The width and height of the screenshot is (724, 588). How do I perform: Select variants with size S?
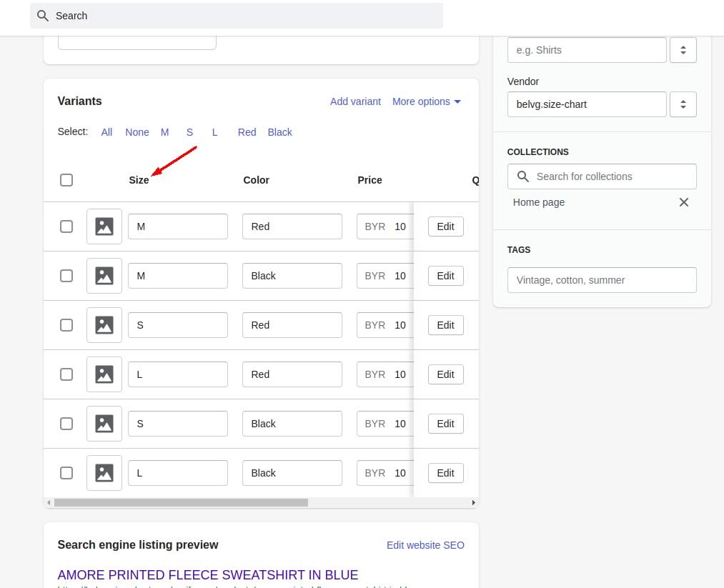click(190, 132)
